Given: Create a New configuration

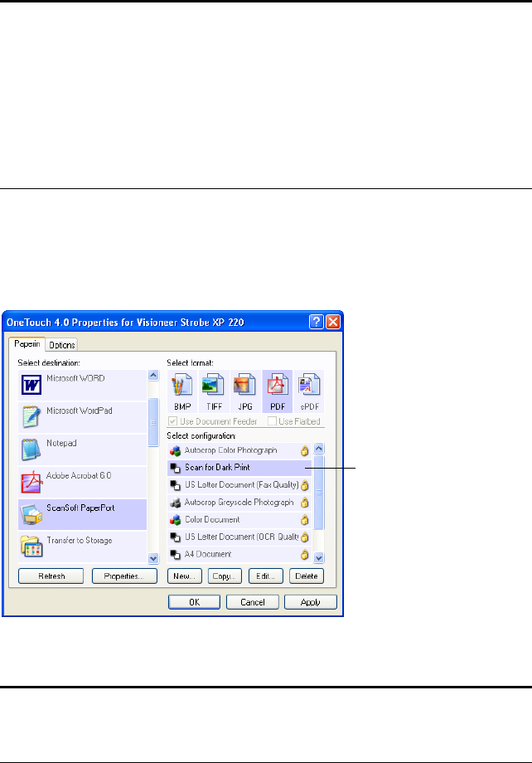Looking at the screenshot, I should point(184,576).
